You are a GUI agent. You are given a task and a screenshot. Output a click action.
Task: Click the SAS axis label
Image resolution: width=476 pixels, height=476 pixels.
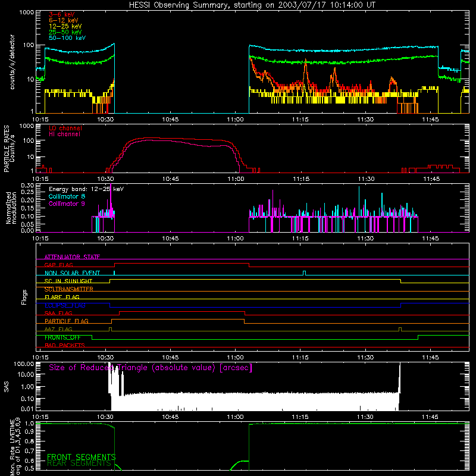7,387
